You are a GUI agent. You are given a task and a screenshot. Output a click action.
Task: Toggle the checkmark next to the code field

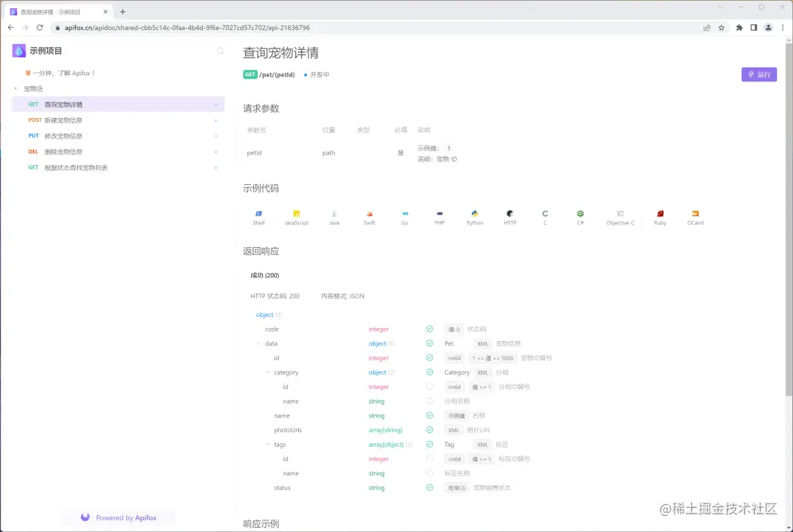(430, 329)
